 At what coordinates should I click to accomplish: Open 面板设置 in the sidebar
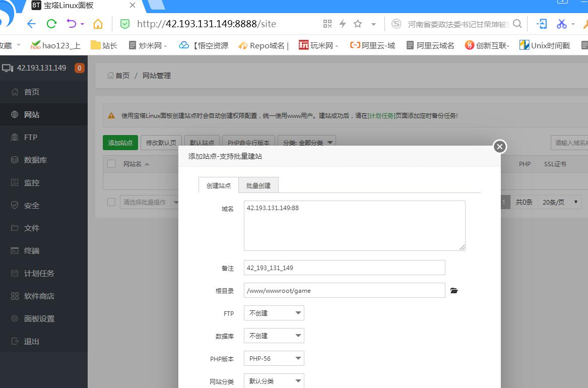click(39, 318)
